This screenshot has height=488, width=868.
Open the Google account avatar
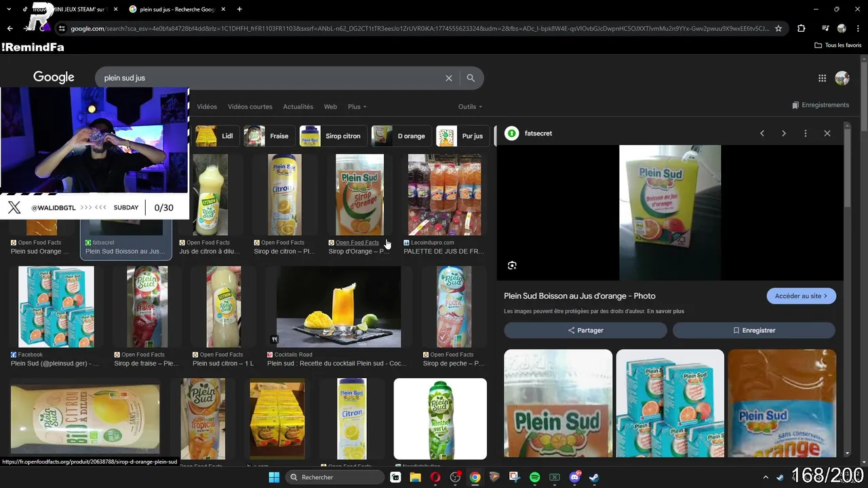point(842,78)
